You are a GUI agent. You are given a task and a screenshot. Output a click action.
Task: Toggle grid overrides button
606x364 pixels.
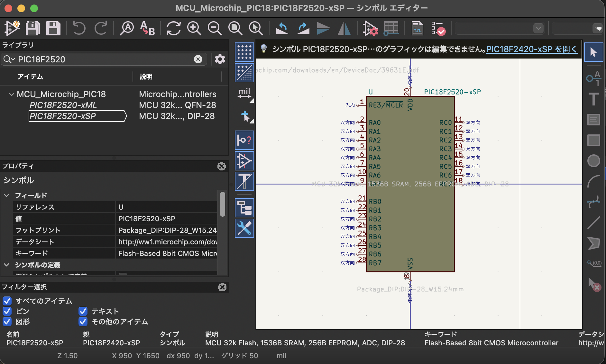click(244, 73)
